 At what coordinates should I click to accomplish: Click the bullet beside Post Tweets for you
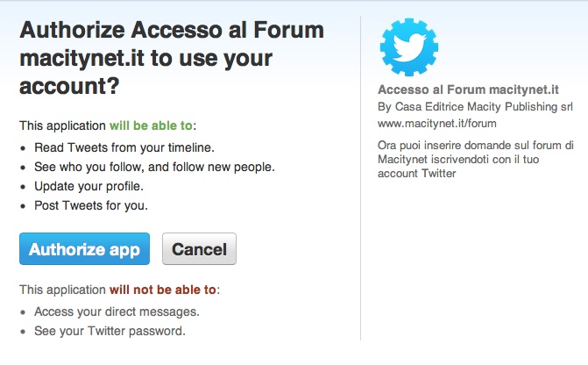(24, 207)
